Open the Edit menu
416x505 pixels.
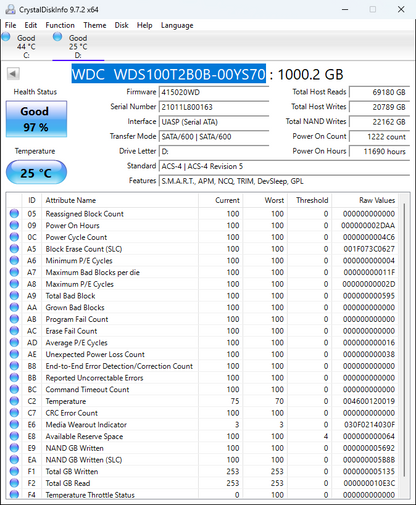click(x=30, y=25)
